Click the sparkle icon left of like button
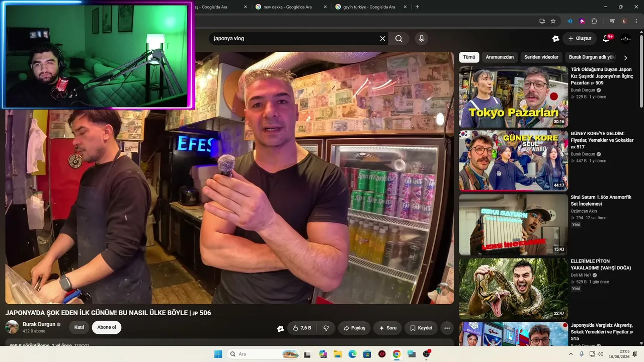This screenshot has width=644, height=362. (x=280, y=328)
